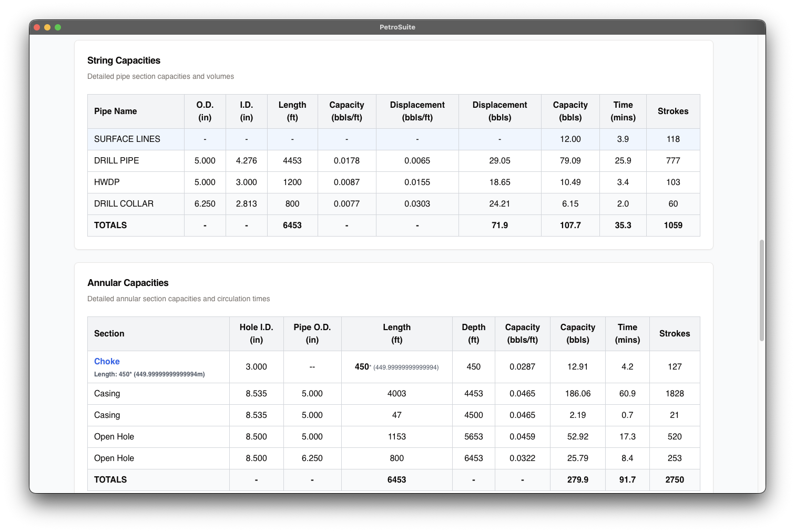This screenshot has width=795, height=532.
Task: Click the Capacity (bbls/ft) column header
Action: coord(346,111)
